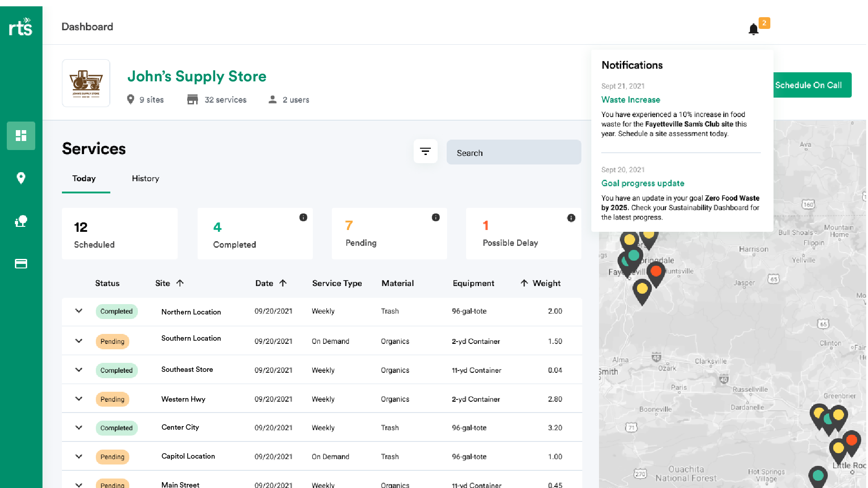Click the Possible Delay card info icon
Image resolution: width=868 pixels, height=488 pixels.
click(571, 218)
